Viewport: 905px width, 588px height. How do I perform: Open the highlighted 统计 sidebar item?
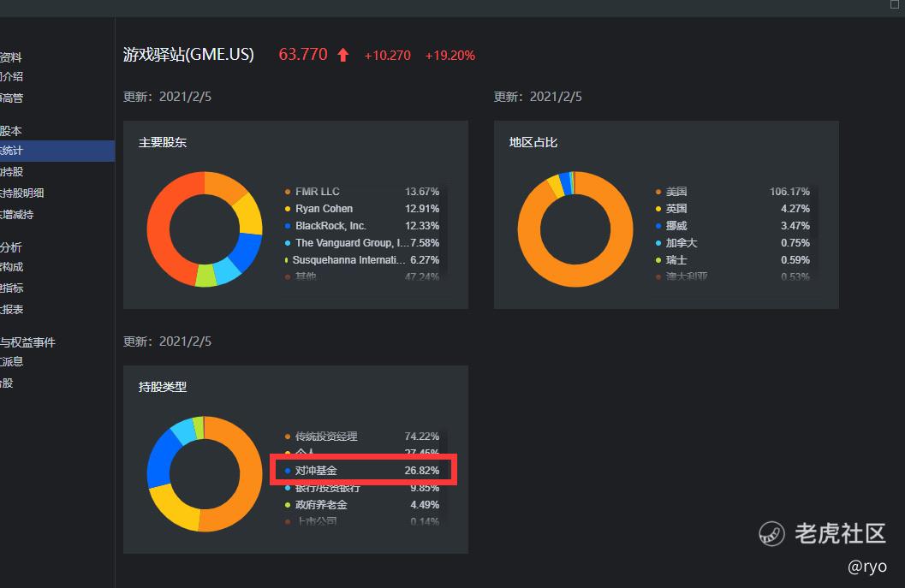(x=57, y=151)
